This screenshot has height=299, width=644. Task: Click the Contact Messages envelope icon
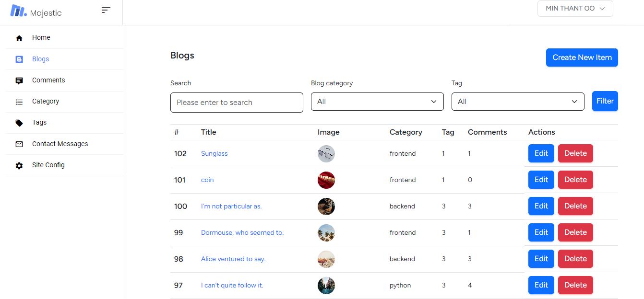coord(19,144)
